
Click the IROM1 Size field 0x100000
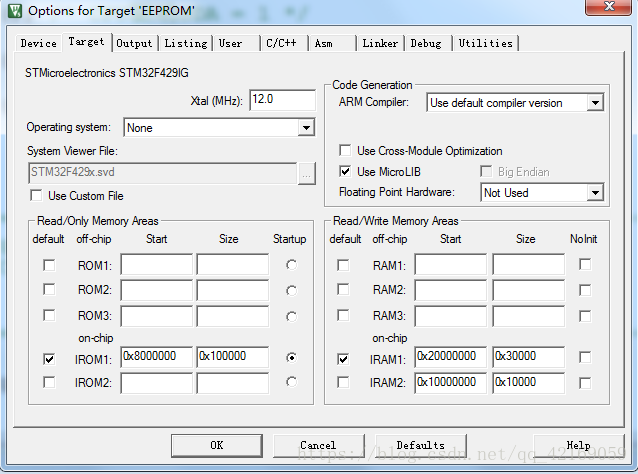[232, 357]
